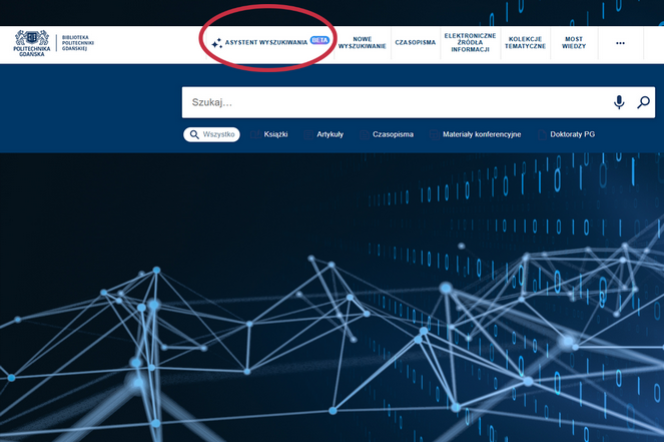Go to Czasopisma in the top navigation

415,43
